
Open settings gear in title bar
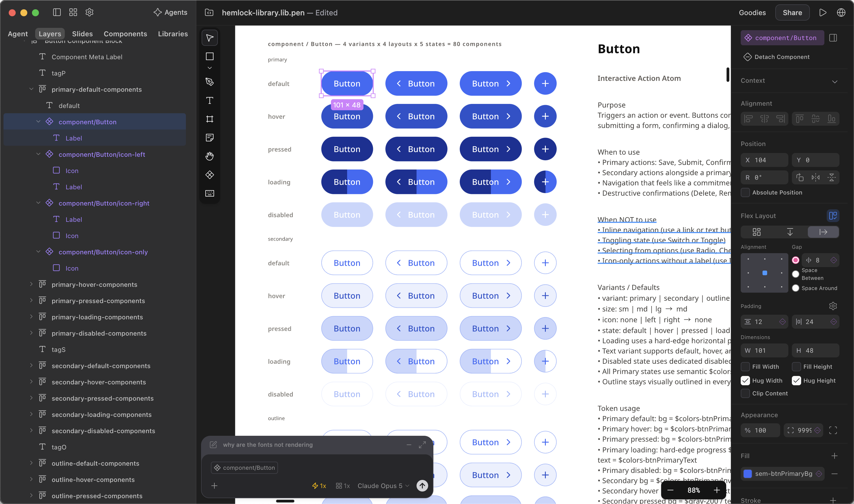pos(89,12)
